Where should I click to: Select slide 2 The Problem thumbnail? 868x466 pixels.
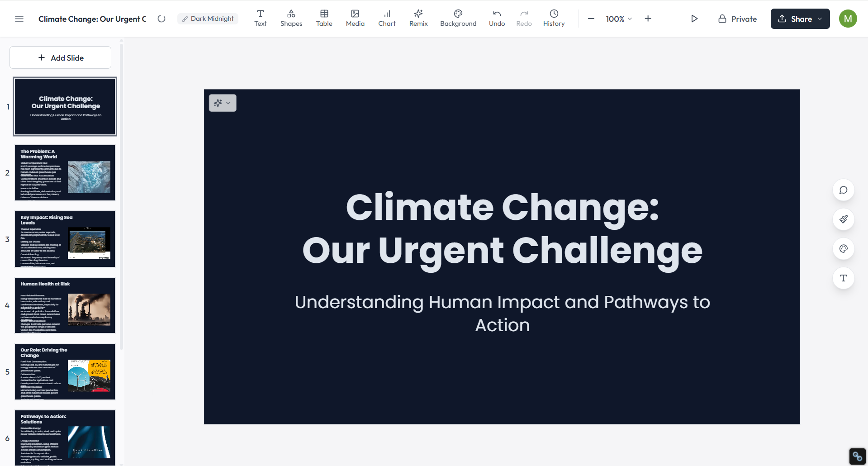click(x=65, y=173)
